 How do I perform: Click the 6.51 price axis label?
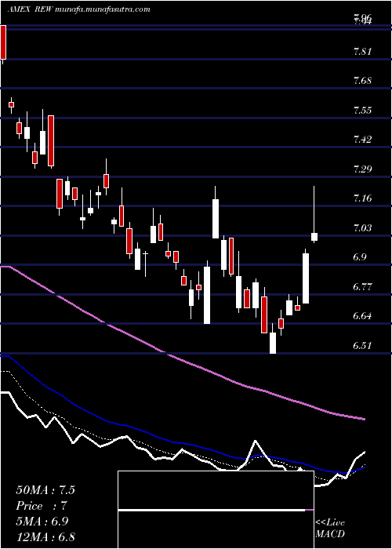362,346
